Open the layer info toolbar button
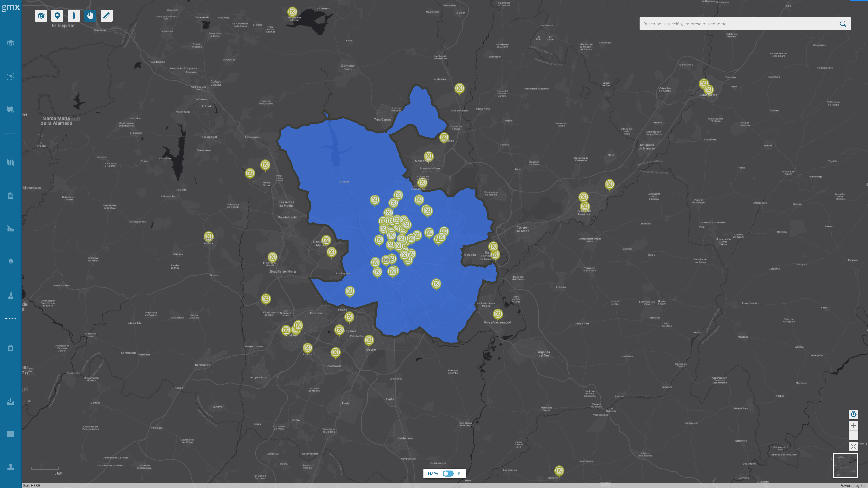This screenshot has height=488, width=868. pos(41,16)
